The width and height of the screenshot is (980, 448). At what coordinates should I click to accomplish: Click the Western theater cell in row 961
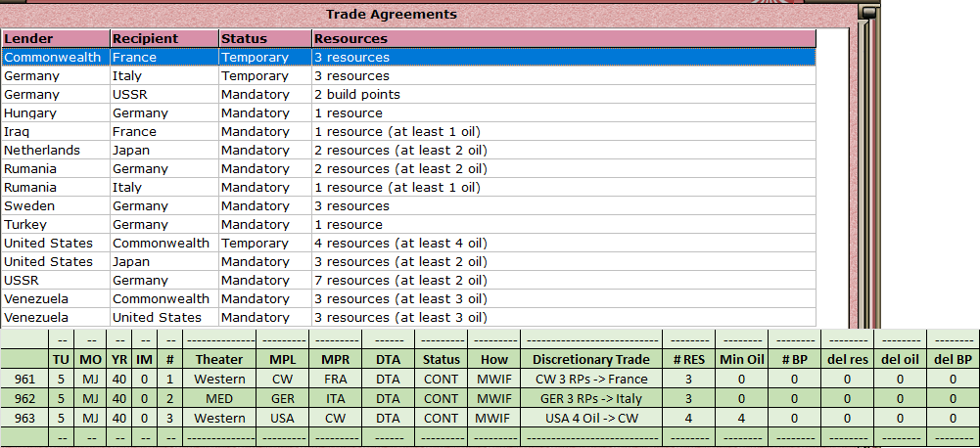click(x=218, y=380)
